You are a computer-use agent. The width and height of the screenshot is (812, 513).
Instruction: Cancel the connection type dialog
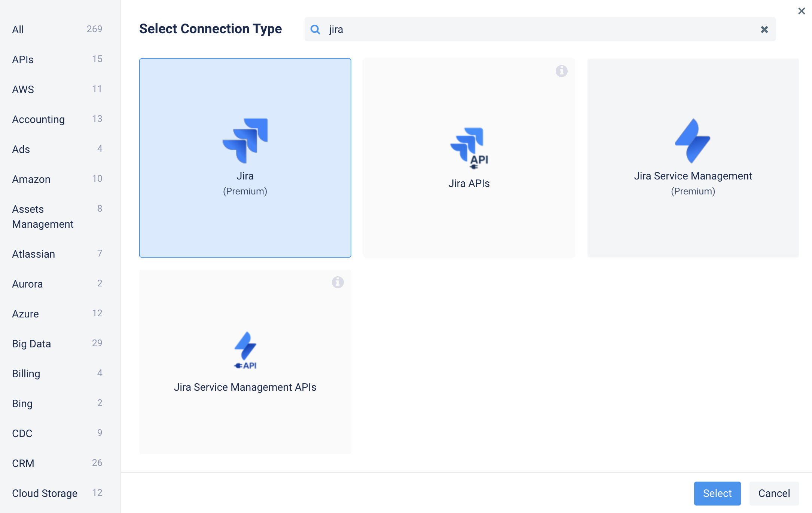tap(774, 493)
